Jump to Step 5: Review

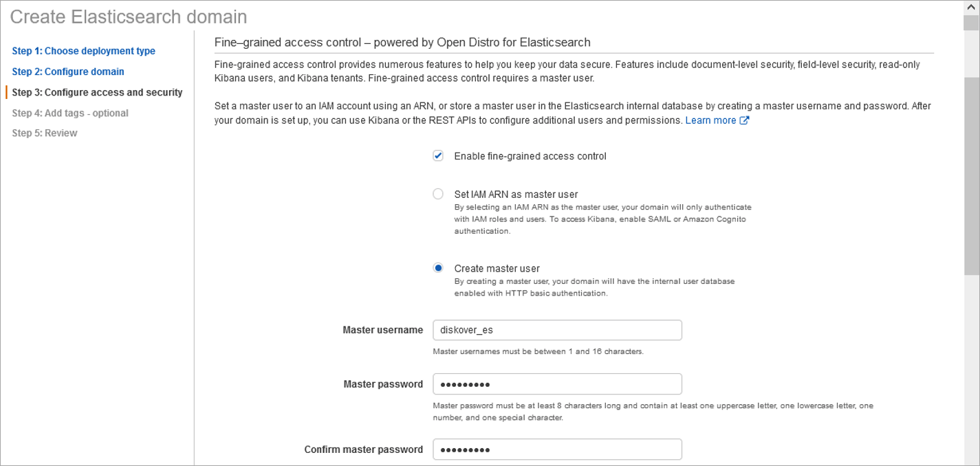tap(45, 133)
